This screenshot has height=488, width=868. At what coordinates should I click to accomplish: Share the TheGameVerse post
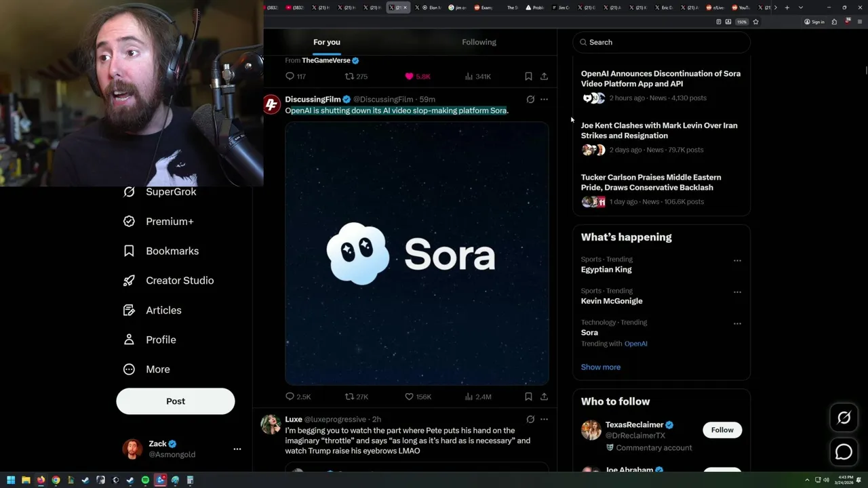click(544, 77)
